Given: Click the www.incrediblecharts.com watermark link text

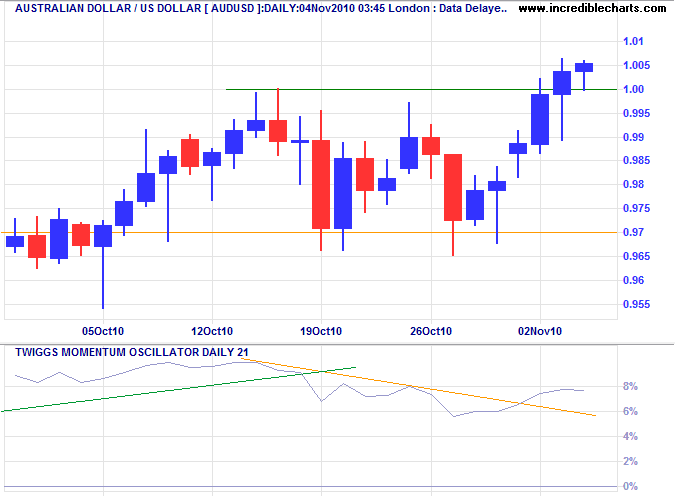Looking at the screenshot, I should (593, 8).
